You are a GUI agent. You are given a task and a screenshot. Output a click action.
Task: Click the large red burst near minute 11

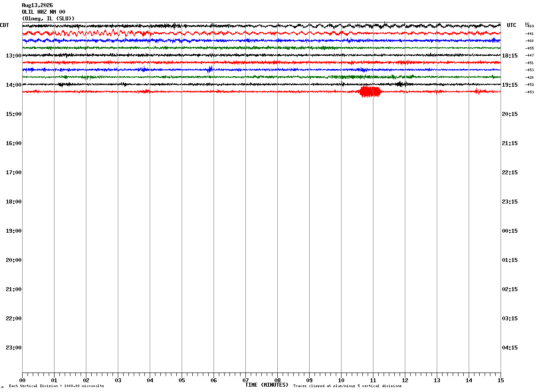coord(370,92)
